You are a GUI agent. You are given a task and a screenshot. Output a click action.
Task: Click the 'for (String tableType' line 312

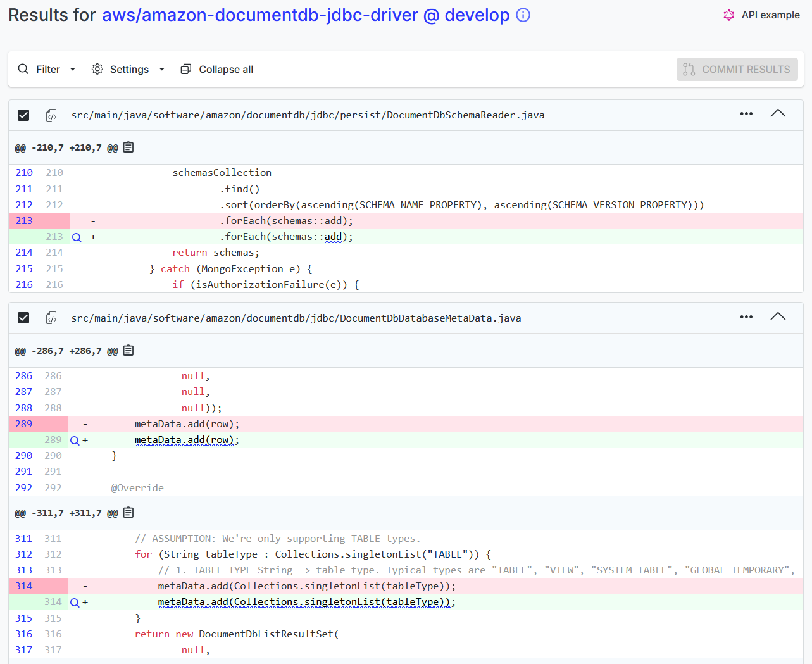coord(313,554)
